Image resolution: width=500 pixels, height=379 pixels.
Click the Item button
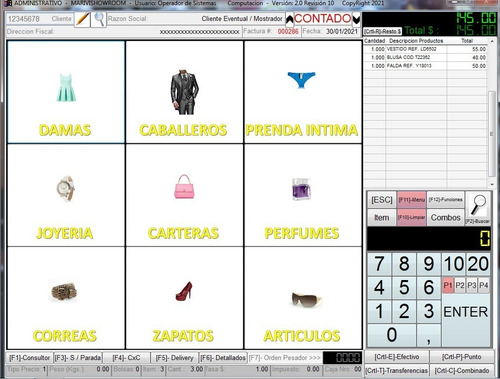tap(382, 218)
